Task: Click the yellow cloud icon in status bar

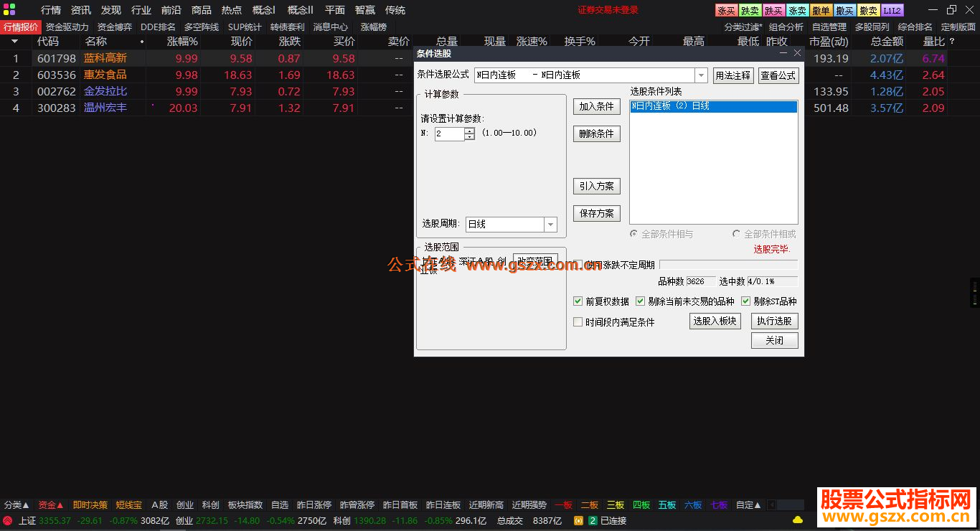Action: click(798, 520)
